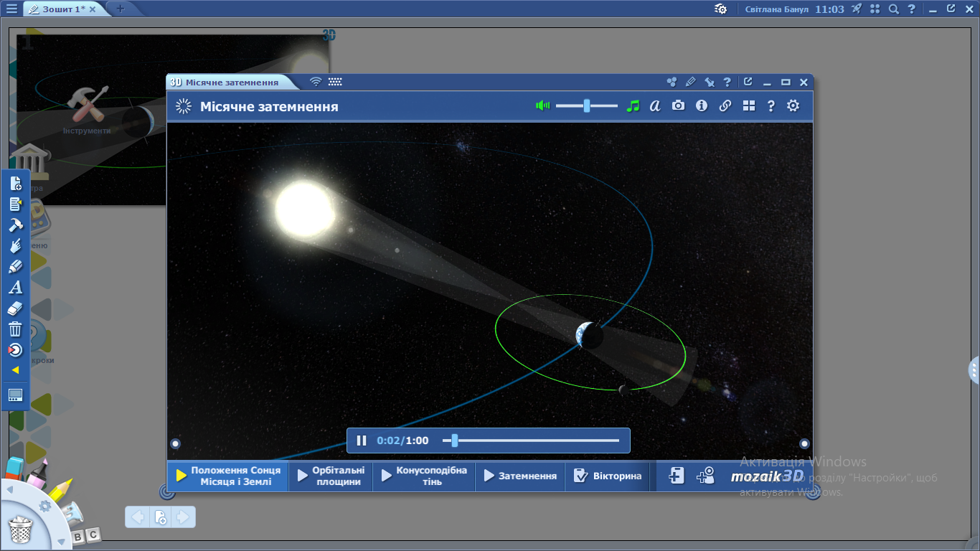Click the wireless cast icon in the 3D window
Image resolution: width=980 pixels, height=551 pixels.
click(x=316, y=82)
